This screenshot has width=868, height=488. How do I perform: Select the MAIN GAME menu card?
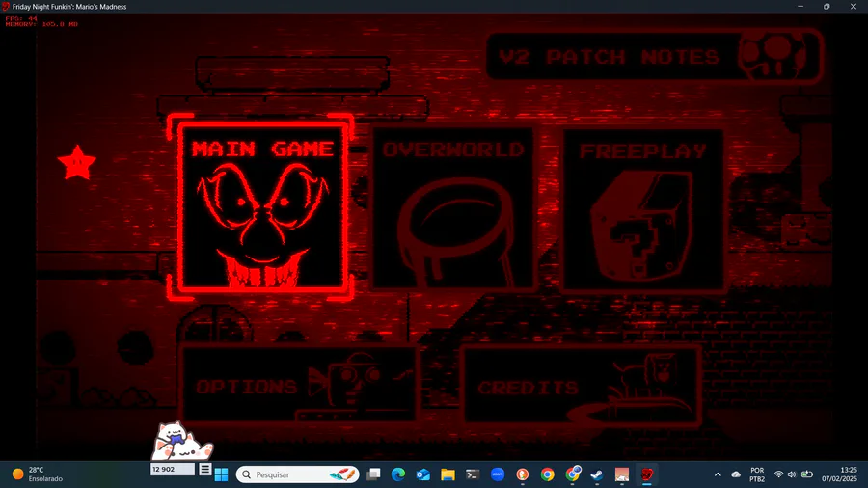coord(262,207)
